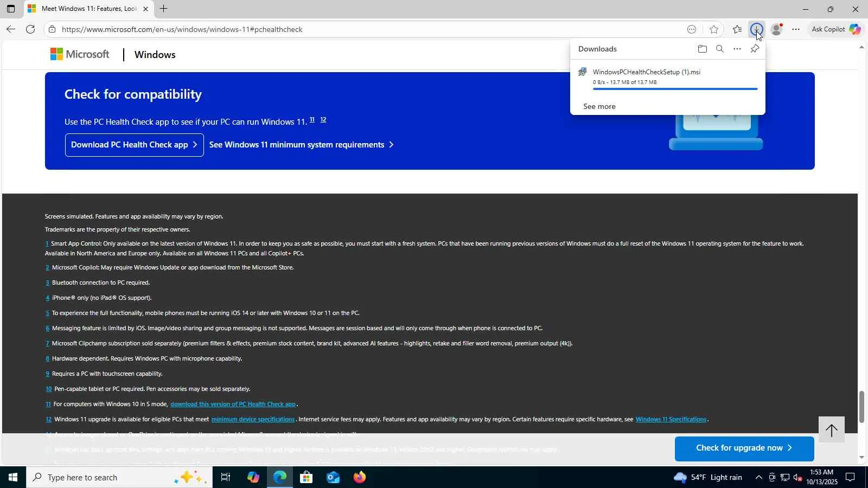Open Windows 11 Specifications link
Viewport: 868px width, 488px height.
pos(671,419)
